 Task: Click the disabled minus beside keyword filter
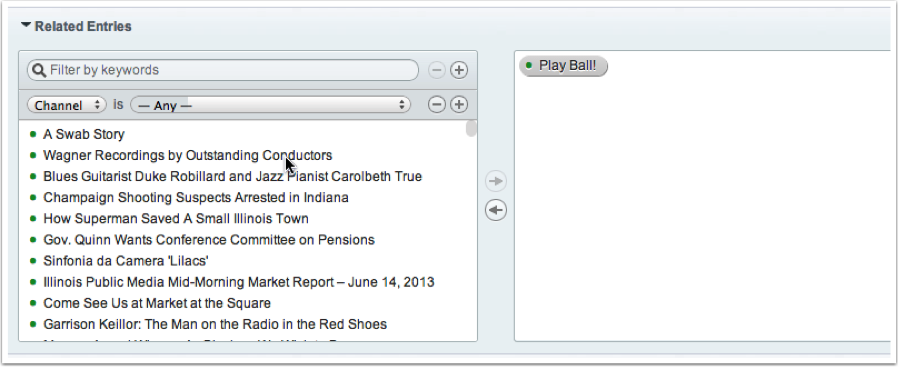pos(437,70)
